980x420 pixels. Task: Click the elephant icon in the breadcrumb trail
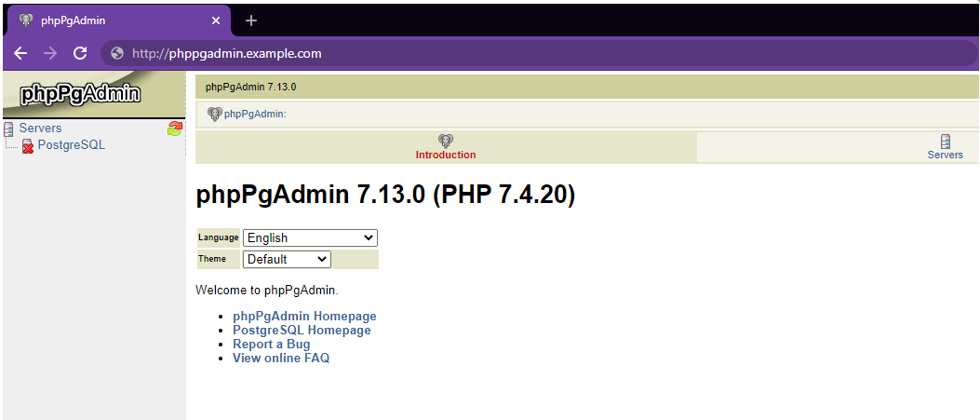[x=215, y=115]
